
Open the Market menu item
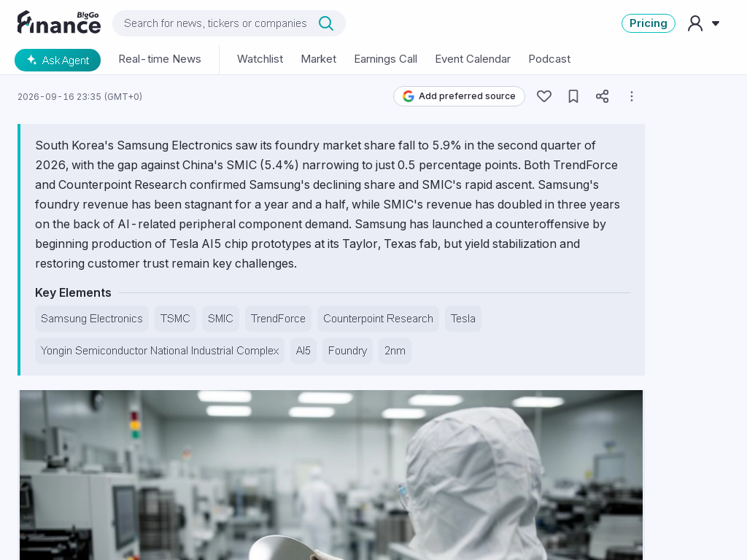[319, 59]
